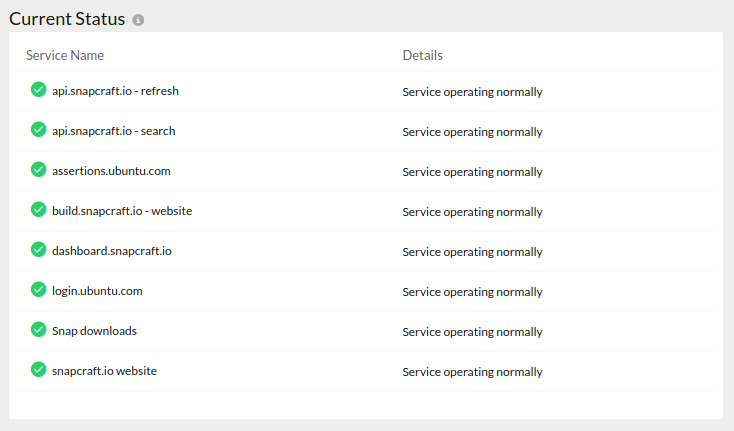Viewport: 734px width, 431px height.
Task: Click green check icon for snapcraft.io website
Action: click(x=38, y=369)
